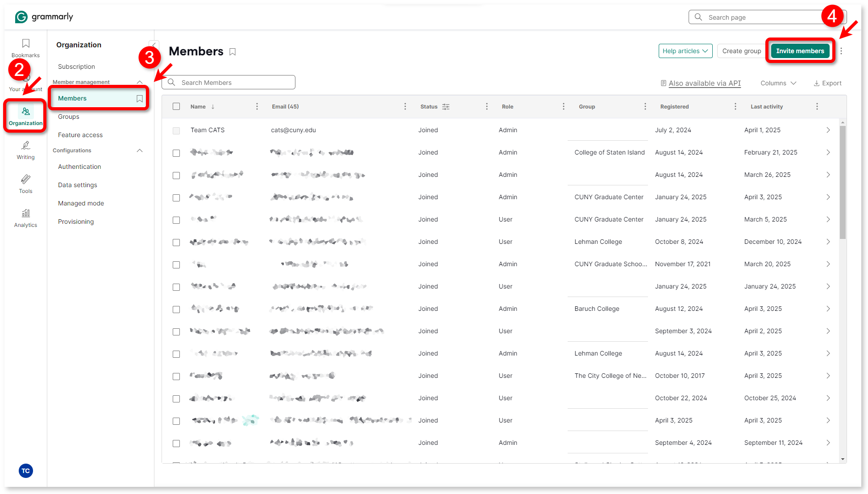Select Members in the menu
Viewport: 868px width, 494px height.
coord(98,98)
